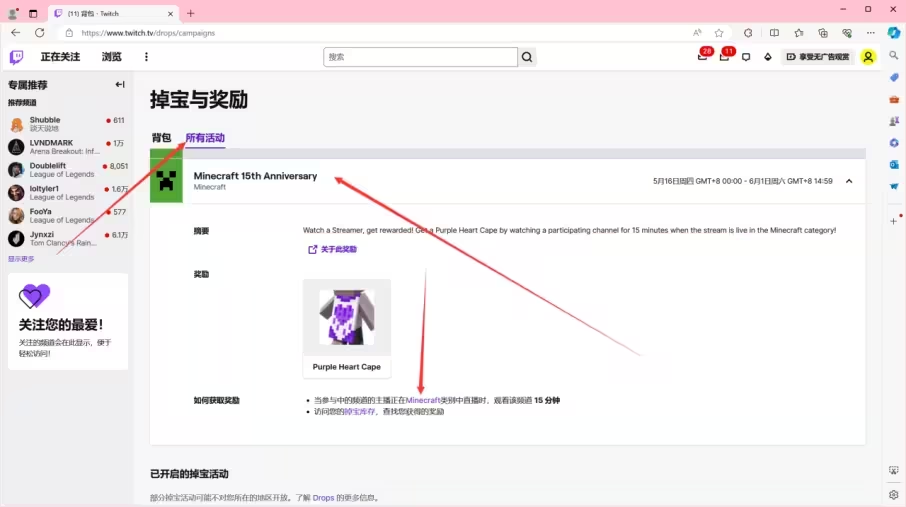
Task: Open Edge sidebar tools briefcase icon
Action: 894,99
